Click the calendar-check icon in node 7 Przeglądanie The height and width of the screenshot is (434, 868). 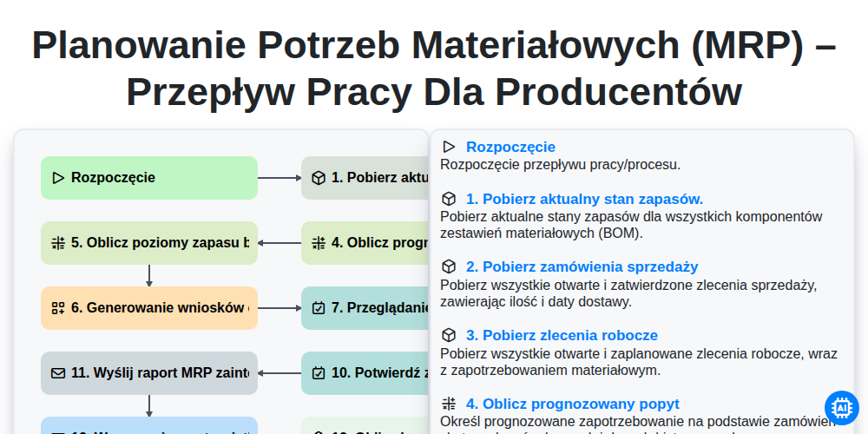319,308
